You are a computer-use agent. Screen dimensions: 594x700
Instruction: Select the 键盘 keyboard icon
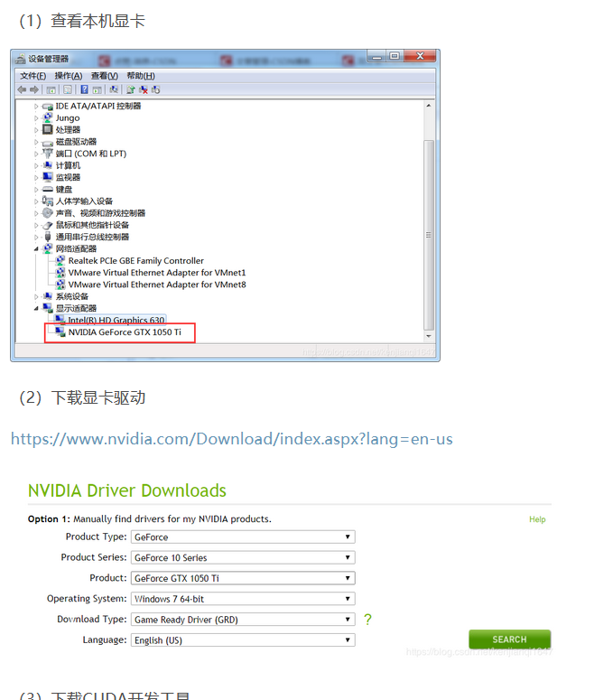pyautogui.click(x=48, y=190)
